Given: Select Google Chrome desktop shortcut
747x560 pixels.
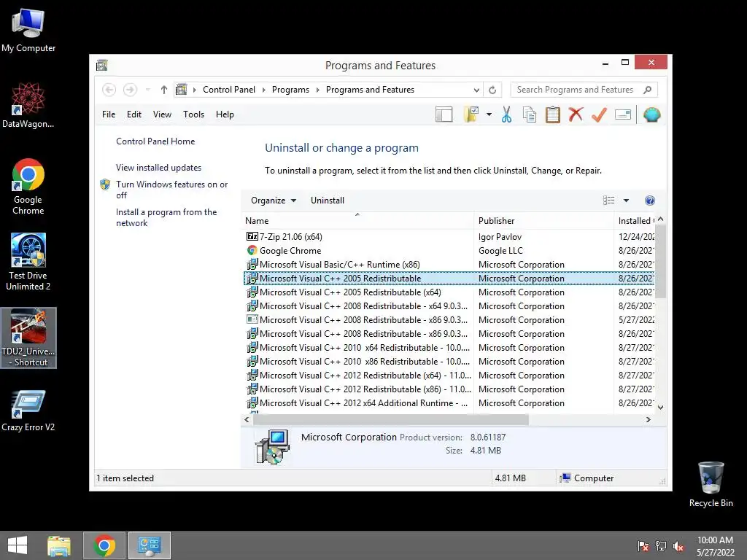Looking at the screenshot, I should click(x=28, y=187).
